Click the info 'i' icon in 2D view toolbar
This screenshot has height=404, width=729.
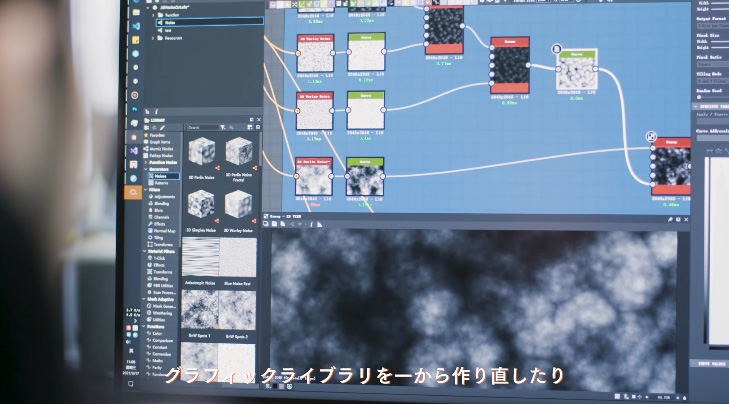coord(311,225)
